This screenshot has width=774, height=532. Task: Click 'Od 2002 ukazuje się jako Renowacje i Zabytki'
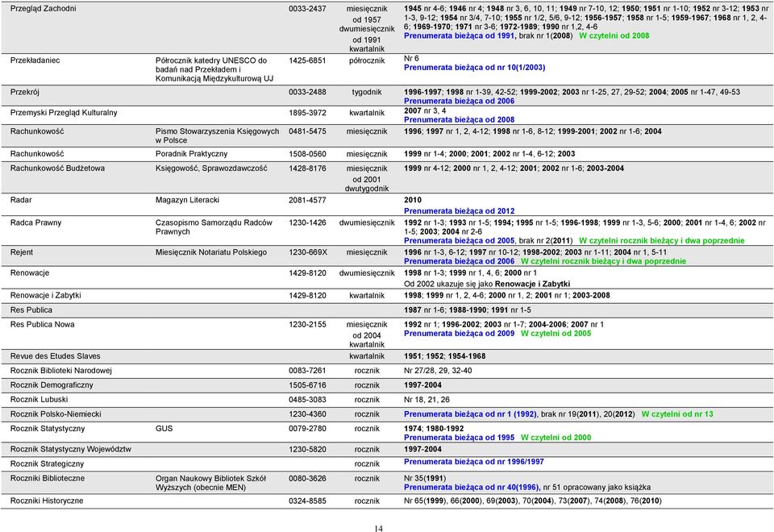click(x=487, y=284)
